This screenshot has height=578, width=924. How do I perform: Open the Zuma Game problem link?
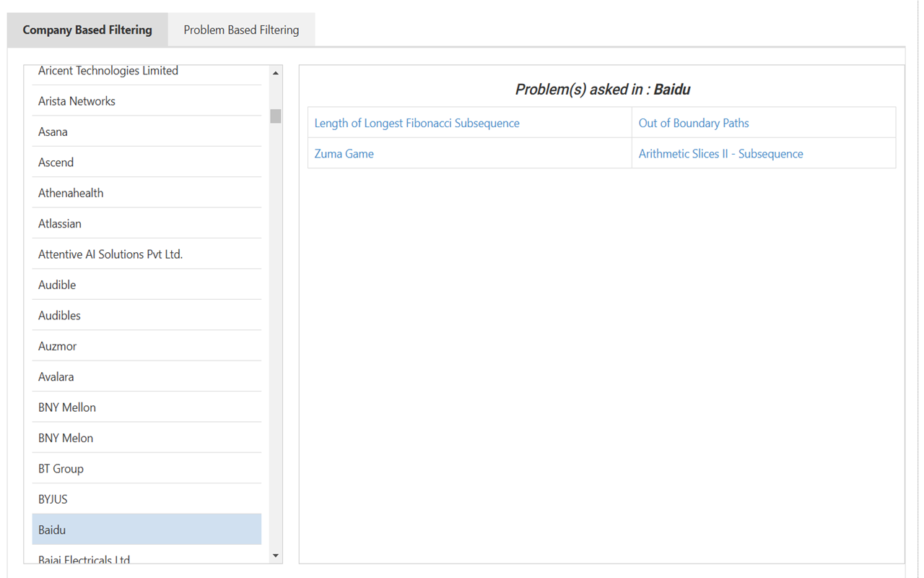click(344, 154)
